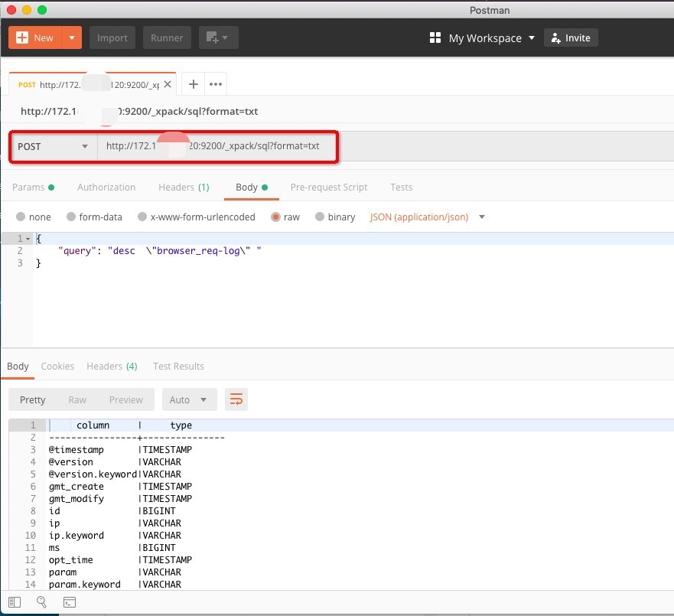Click the query line in the body editor
The image size is (674, 616).
(x=159, y=251)
